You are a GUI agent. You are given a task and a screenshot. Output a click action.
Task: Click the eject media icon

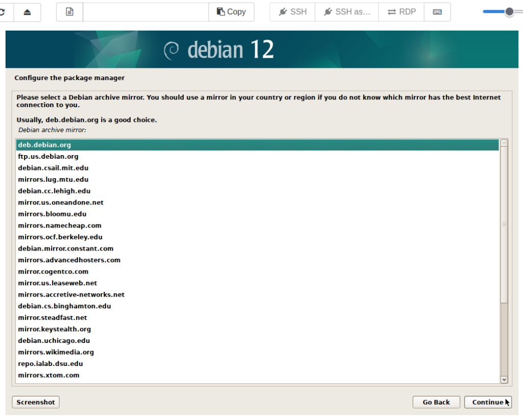coord(27,12)
